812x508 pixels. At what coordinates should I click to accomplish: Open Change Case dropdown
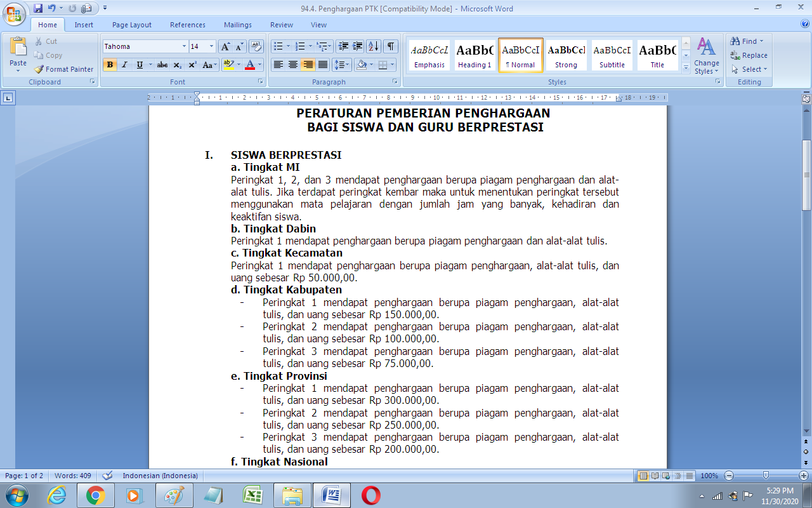pyautogui.click(x=210, y=65)
